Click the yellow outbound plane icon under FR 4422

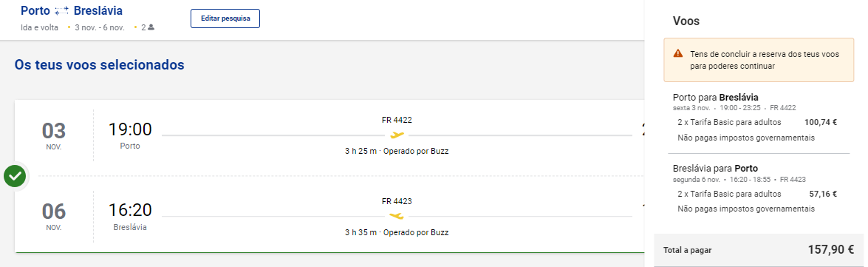pyautogui.click(x=397, y=135)
